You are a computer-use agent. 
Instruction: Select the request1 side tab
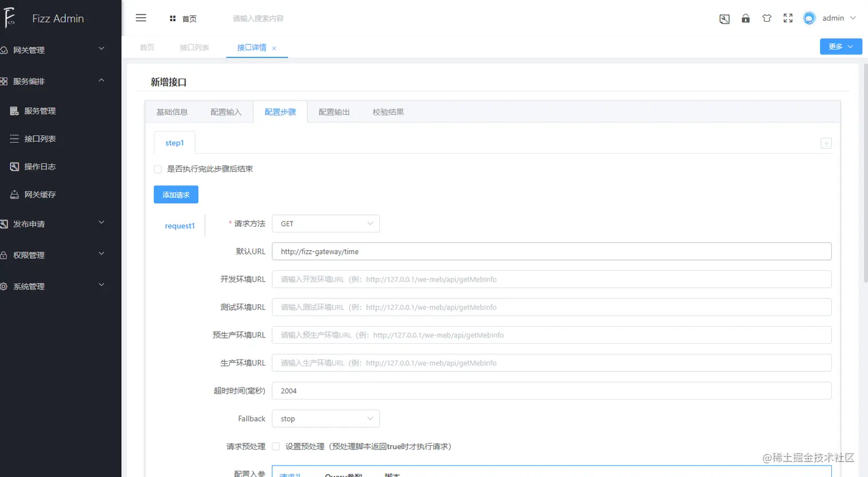pos(180,226)
